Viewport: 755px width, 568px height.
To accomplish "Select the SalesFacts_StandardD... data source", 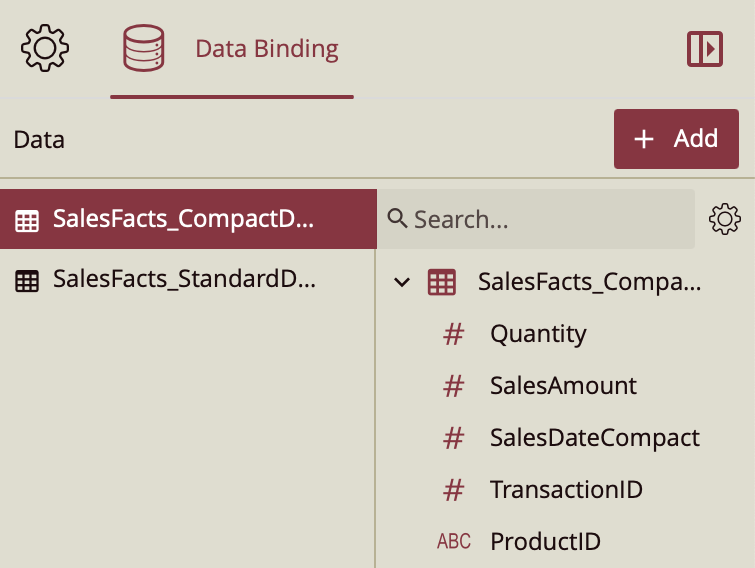I will click(183, 280).
